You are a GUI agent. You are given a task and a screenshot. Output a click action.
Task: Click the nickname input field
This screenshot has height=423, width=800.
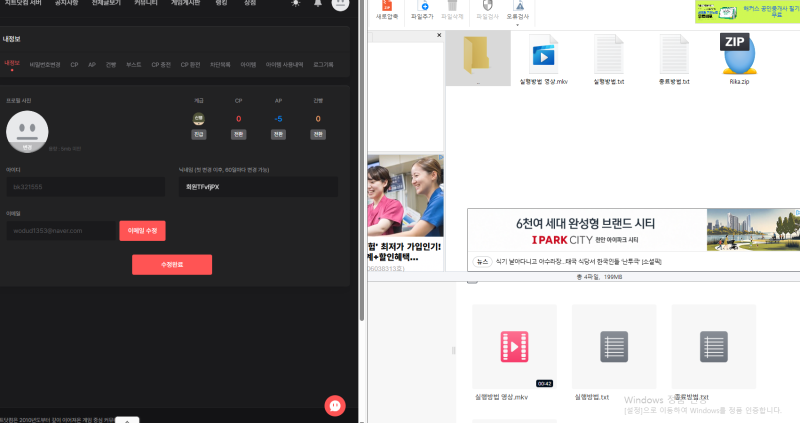[x=257, y=187]
